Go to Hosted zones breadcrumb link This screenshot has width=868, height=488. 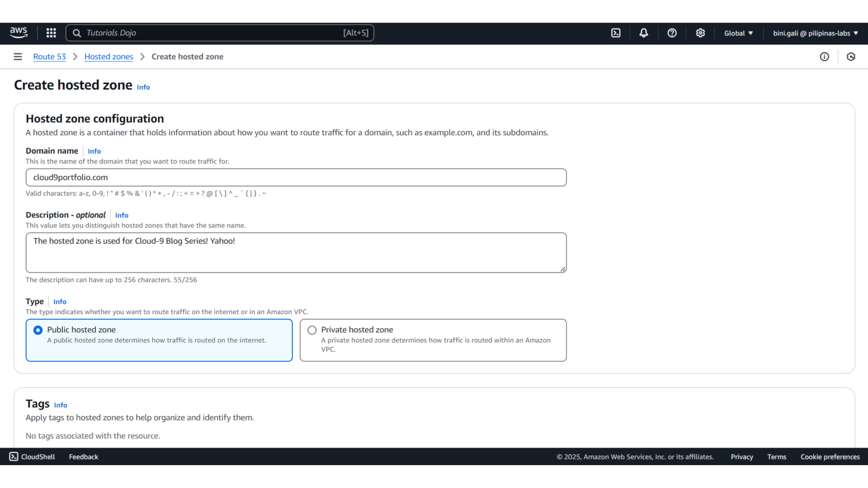pos(108,57)
